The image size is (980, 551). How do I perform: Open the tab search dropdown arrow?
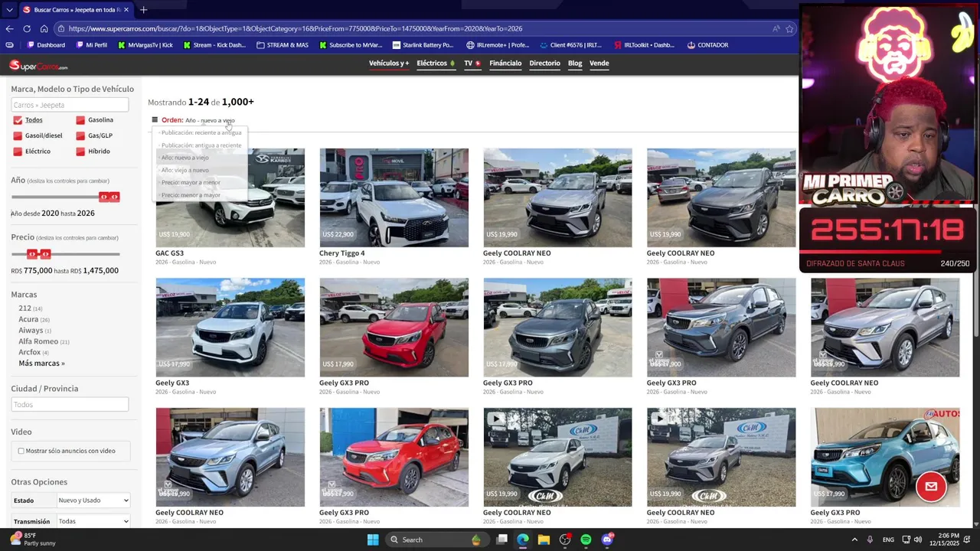(9, 10)
